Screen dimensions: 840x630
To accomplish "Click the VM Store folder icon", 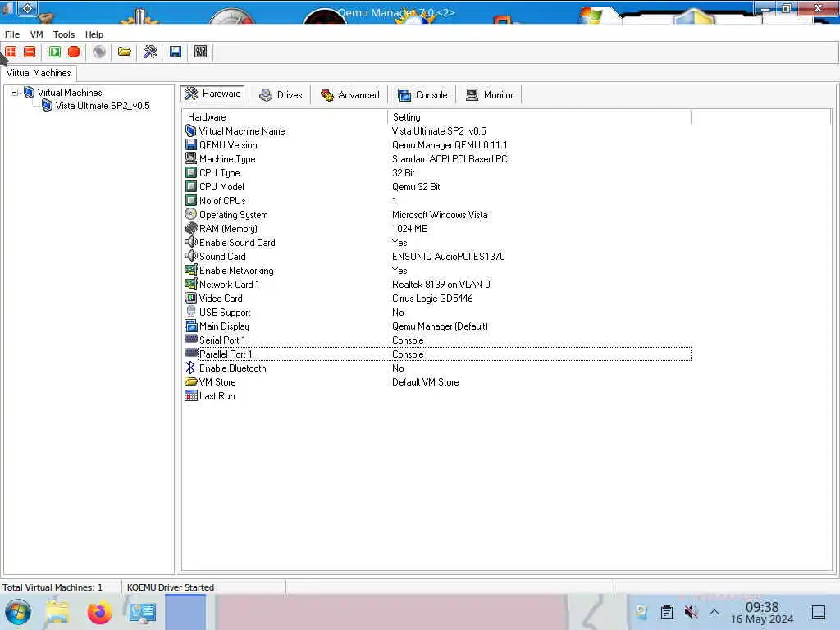I will [x=190, y=381].
